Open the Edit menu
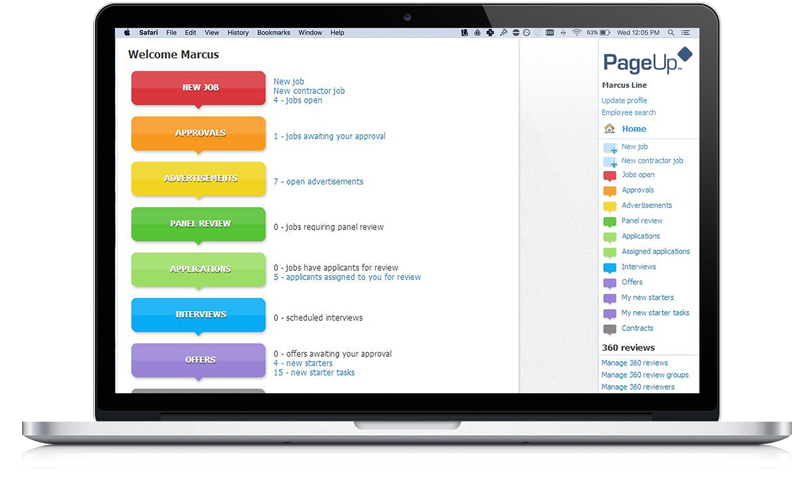This screenshot has width=812, height=480. click(x=191, y=33)
